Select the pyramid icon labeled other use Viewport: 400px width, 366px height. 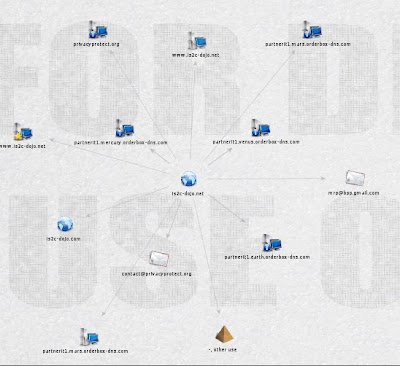(224, 334)
